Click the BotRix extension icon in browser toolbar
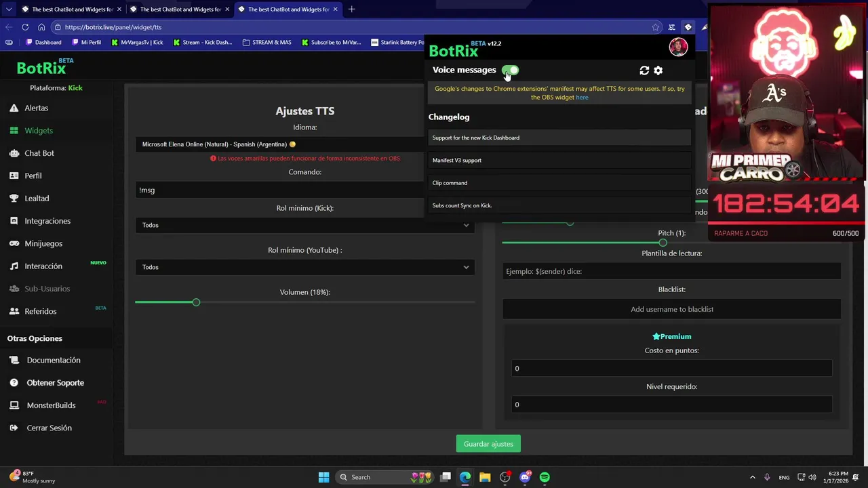Viewport: 868px width, 488px height. (x=688, y=27)
